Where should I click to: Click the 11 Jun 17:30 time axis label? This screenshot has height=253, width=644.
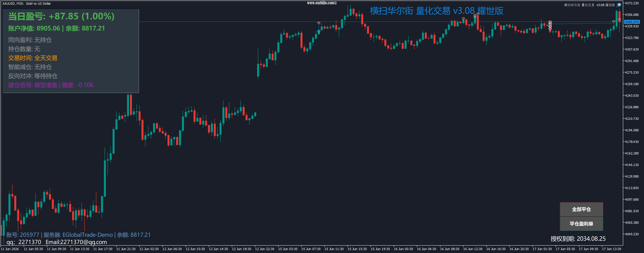pyautogui.click(x=103, y=249)
